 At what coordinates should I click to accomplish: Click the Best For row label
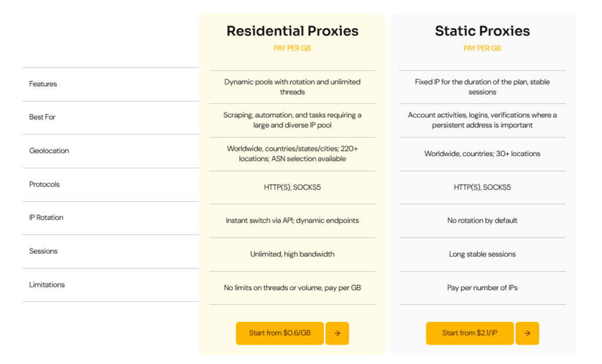[42, 117]
